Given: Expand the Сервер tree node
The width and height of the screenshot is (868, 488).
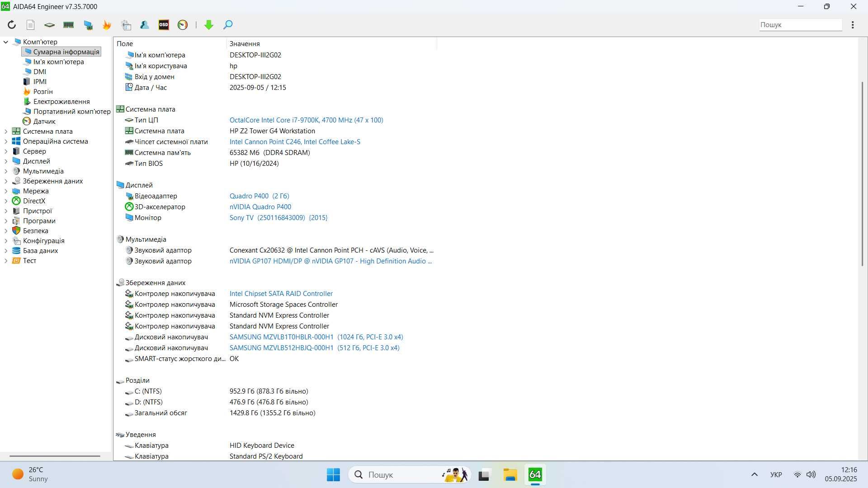Looking at the screenshot, I should point(6,151).
